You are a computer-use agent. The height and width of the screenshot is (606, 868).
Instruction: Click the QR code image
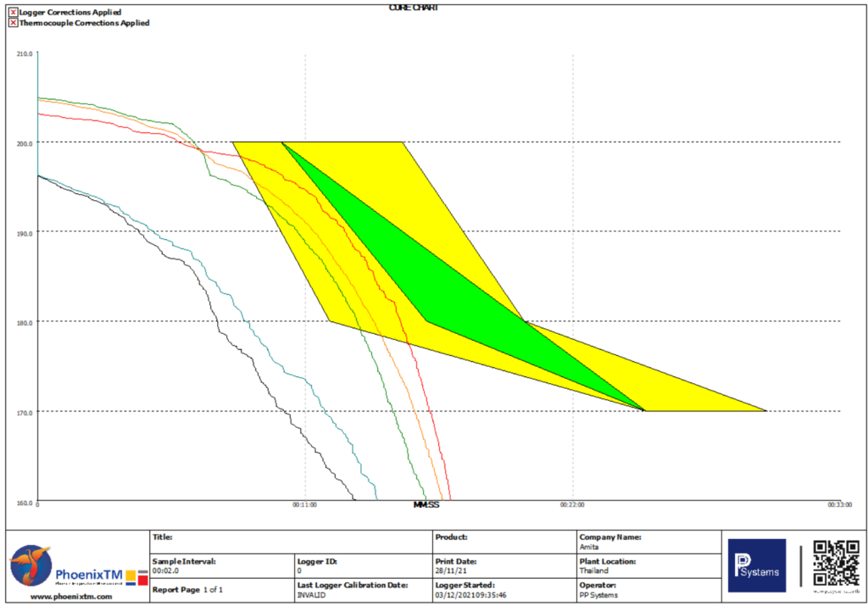click(x=836, y=561)
